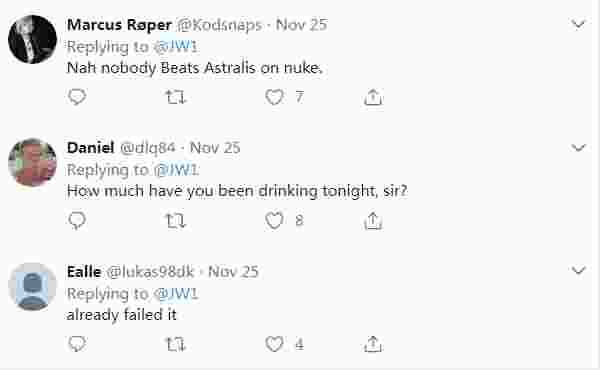Reply to Marcus Røper's tweet
The image size is (600, 370).
(x=77, y=97)
